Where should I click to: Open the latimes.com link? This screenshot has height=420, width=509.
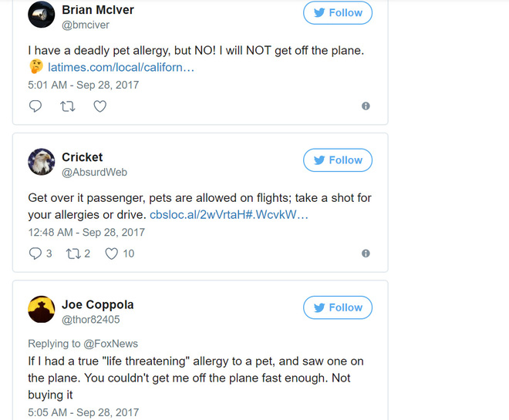point(120,68)
